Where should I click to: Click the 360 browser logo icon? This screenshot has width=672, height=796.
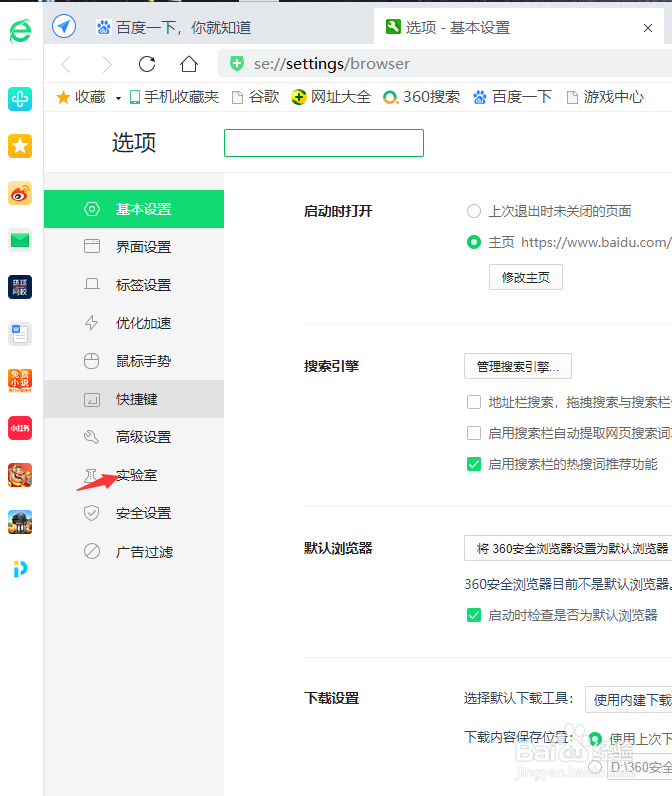pyautogui.click(x=20, y=31)
